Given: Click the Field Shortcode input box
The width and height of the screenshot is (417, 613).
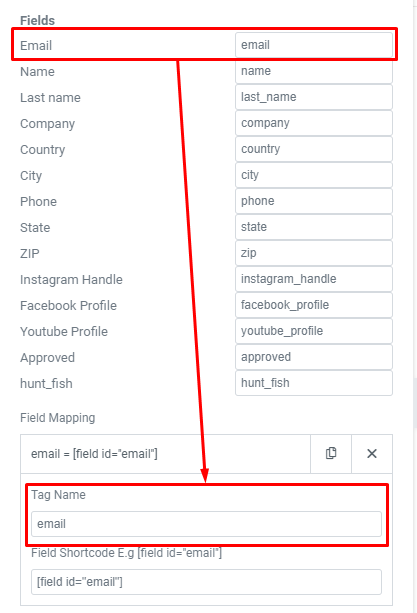Looking at the screenshot, I should tap(206, 582).
